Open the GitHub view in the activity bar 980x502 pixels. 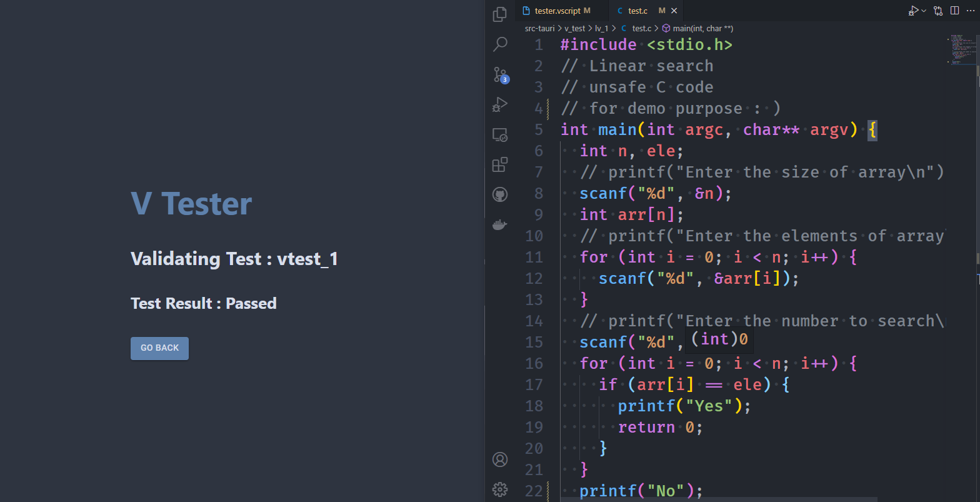(x=500, y=194)
